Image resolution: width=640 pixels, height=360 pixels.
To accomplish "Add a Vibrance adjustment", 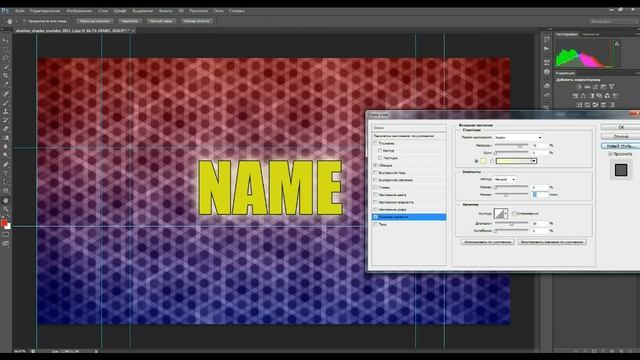I will point(611,87).
